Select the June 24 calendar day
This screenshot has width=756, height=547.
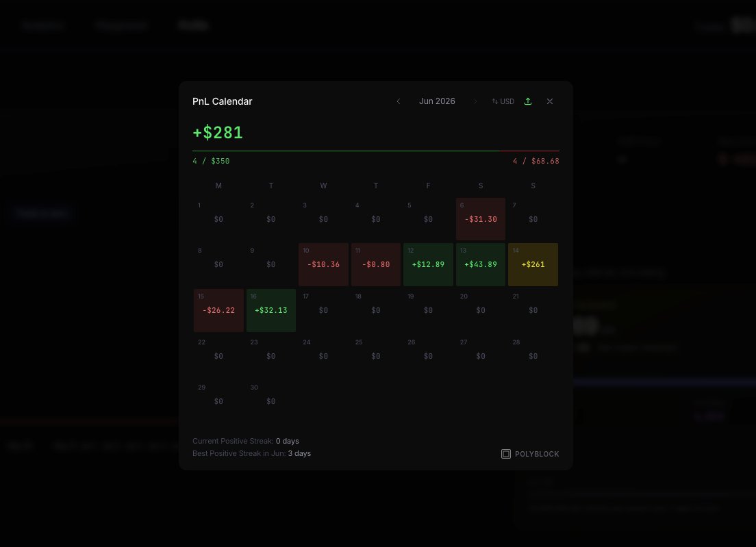323,356
